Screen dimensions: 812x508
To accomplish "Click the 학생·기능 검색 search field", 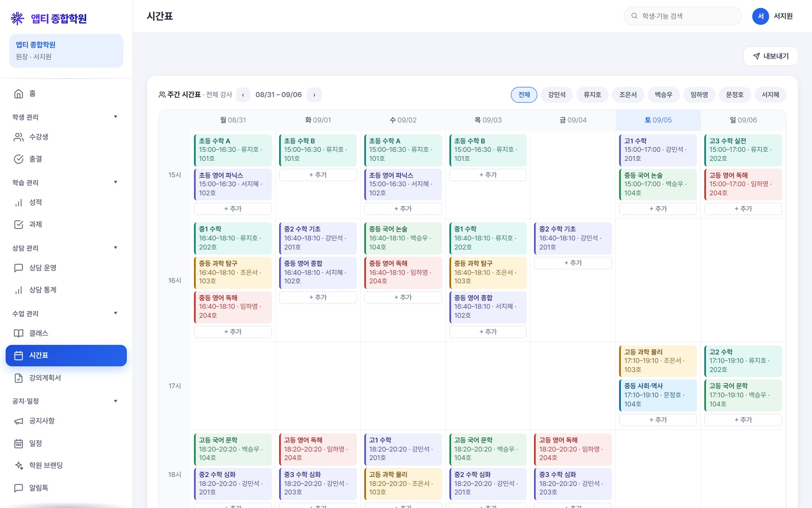I will click(x=683, y=16).
